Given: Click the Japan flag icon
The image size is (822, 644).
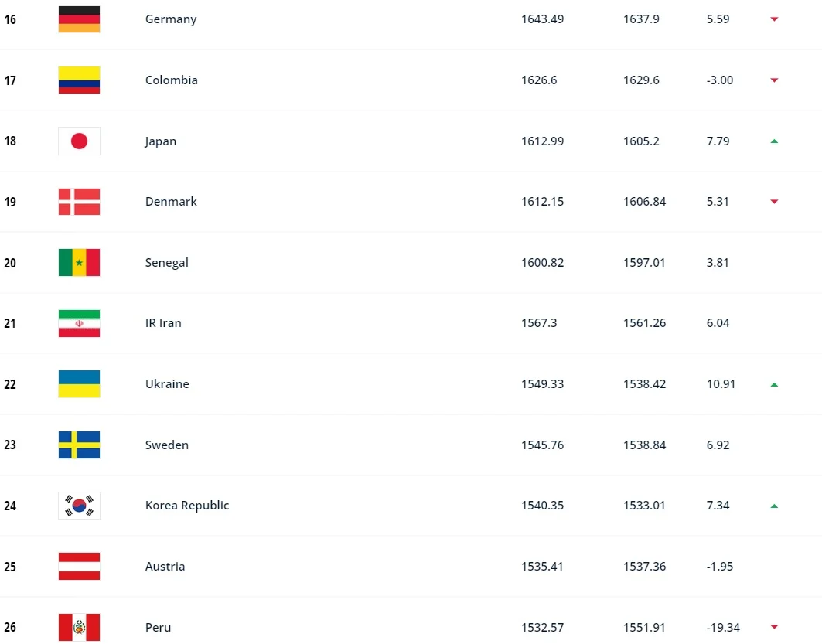Looking at the screenshot, I should [x=79, y=141].
